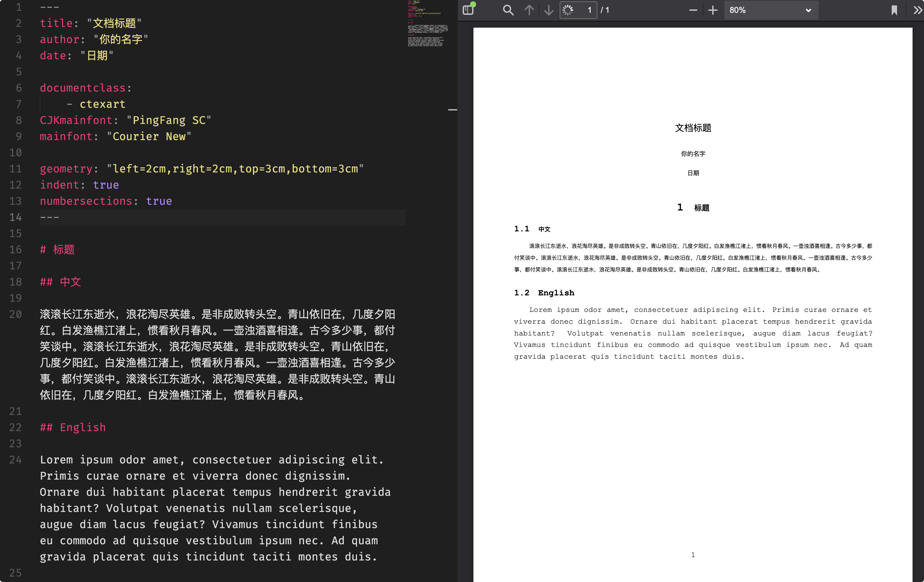This screenshot has height=582, width=924.
Task: Go to previous PDF page arrow
Action: [x=529, y=10]
